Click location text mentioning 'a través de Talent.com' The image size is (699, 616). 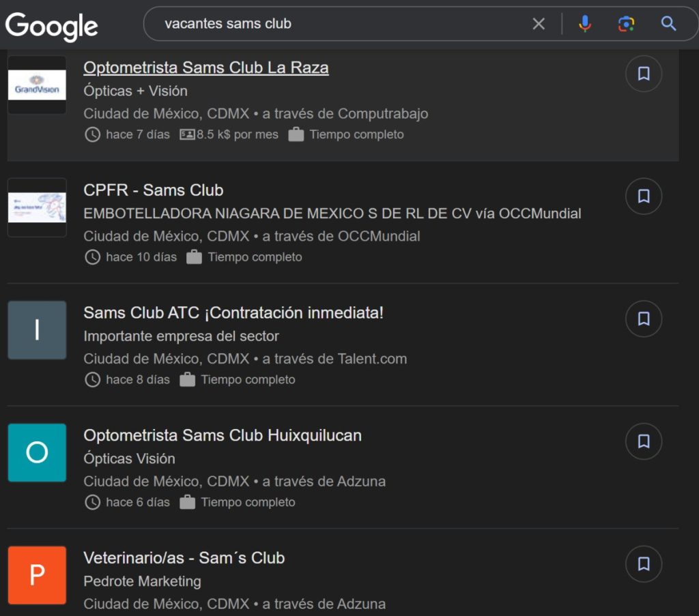click(x=245, y=359)
